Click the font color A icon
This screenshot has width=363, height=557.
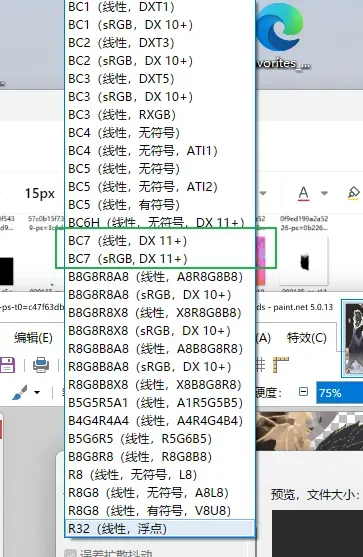(303, 194)
